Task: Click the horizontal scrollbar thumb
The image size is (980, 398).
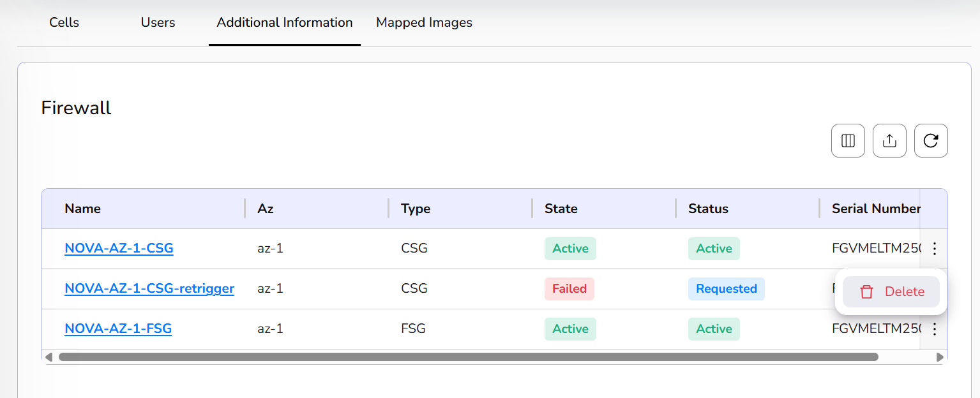Action: coord(468,357)
